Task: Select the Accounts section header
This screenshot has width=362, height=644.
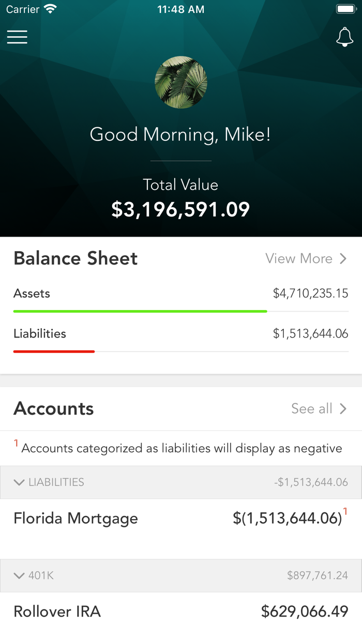Action: (53, 408)
